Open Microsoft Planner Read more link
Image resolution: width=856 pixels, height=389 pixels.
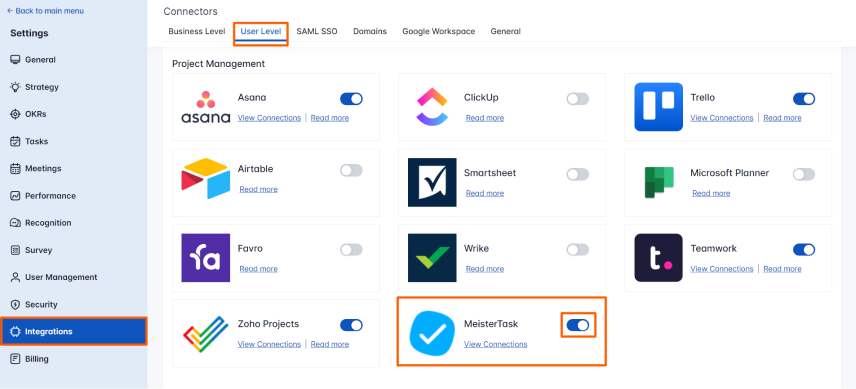[x=711, y=193]
